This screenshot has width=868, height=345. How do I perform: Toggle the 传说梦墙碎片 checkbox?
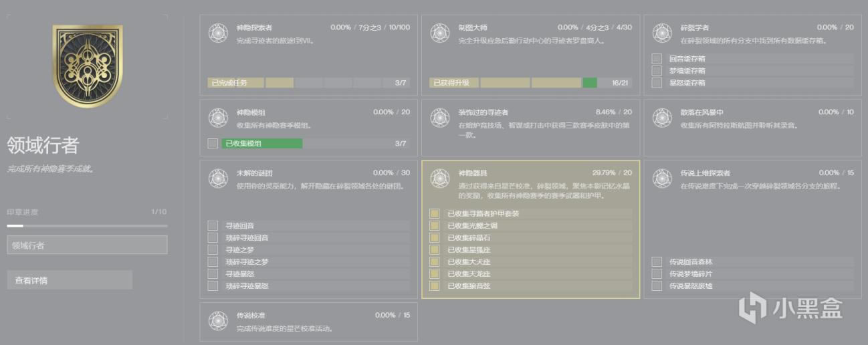pos(657,274)
